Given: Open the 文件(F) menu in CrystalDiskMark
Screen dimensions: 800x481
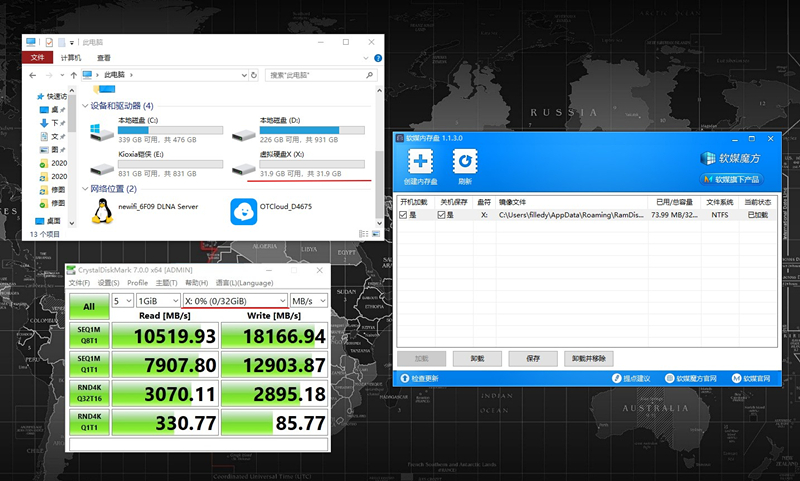Looking at the screenshot, I should coord(79,283).
